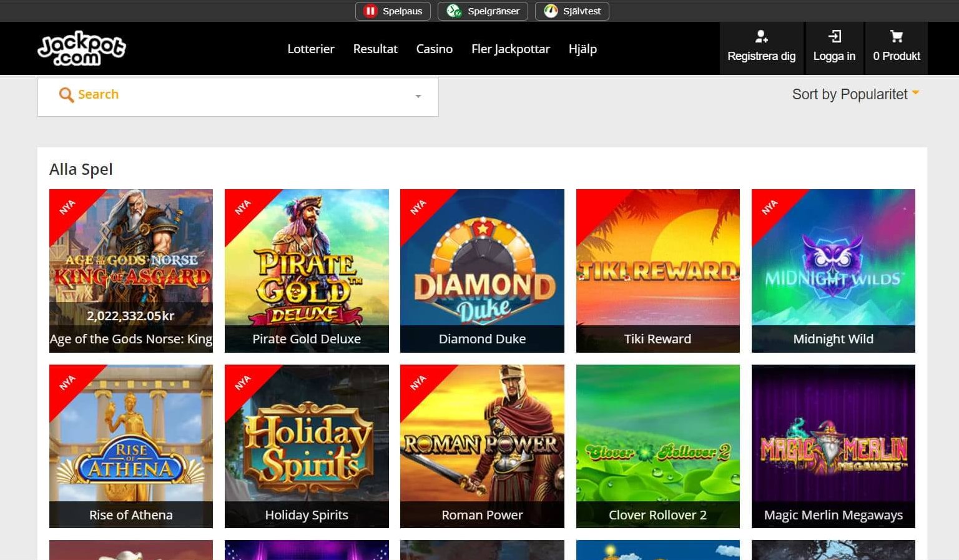Click the Logga in label

(834, 56)
